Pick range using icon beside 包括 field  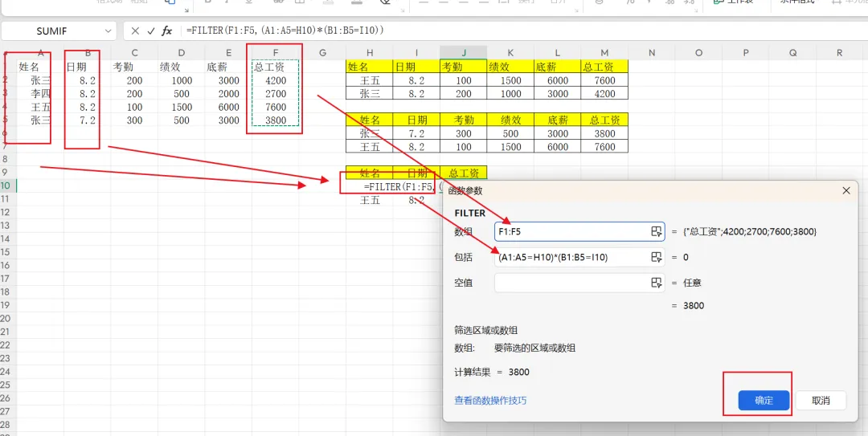tap(656, 257)
